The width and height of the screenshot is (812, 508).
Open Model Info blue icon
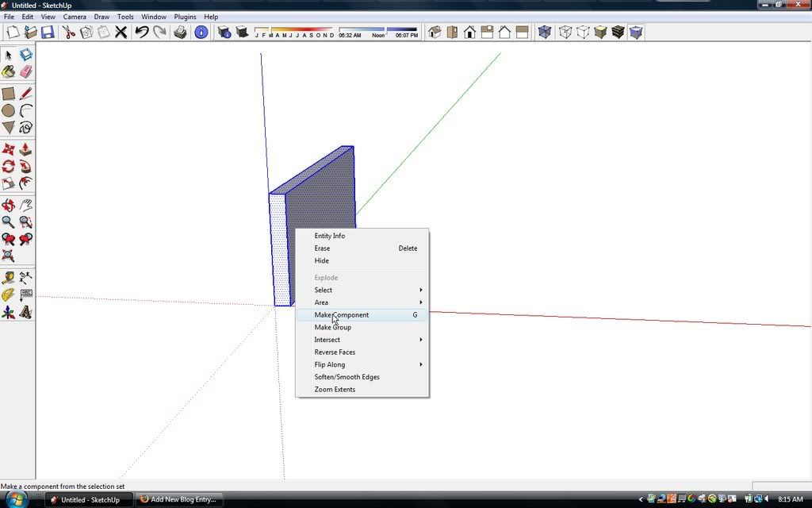201,32
